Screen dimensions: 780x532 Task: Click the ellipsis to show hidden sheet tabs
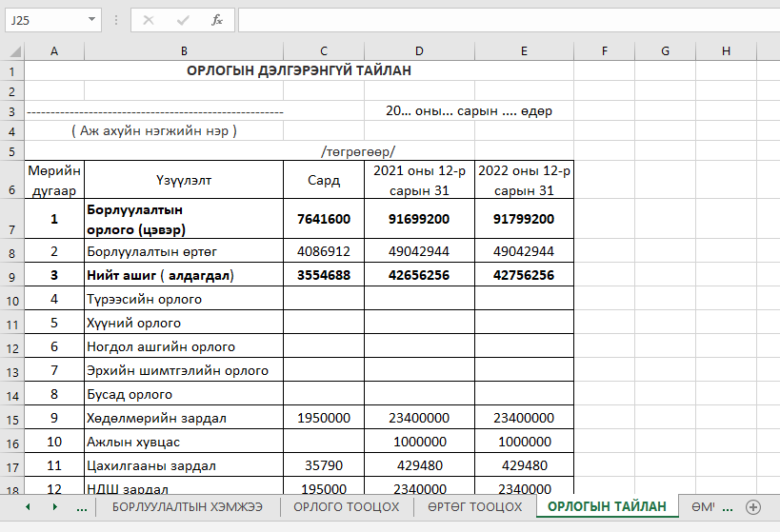[x=82, y=506]
